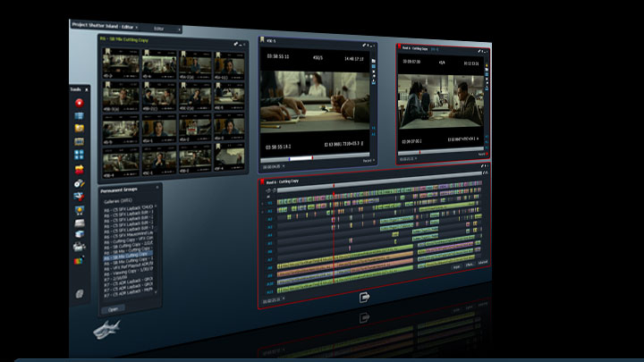The width and height of the screenshot is (644, 362).
Task: Select the R6 - Viewing Copy group row
Action: [x=128, y=270]
